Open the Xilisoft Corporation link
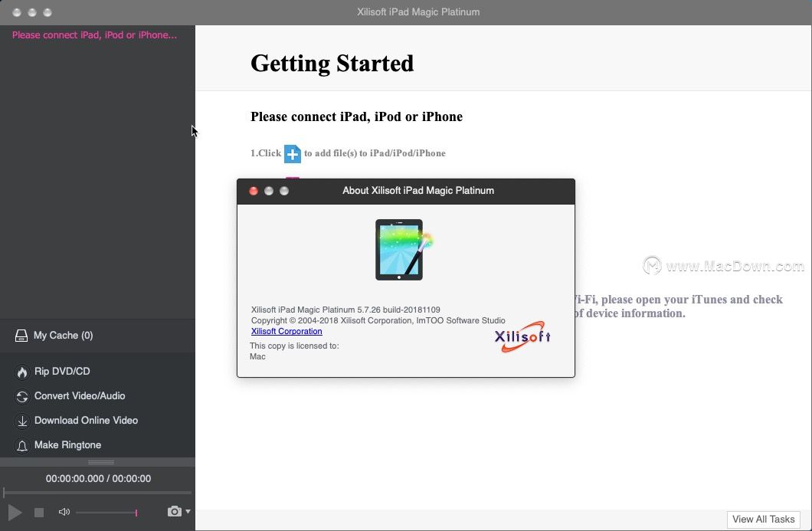The height and width of the screenshot is (531, 812). click(286, 331)
